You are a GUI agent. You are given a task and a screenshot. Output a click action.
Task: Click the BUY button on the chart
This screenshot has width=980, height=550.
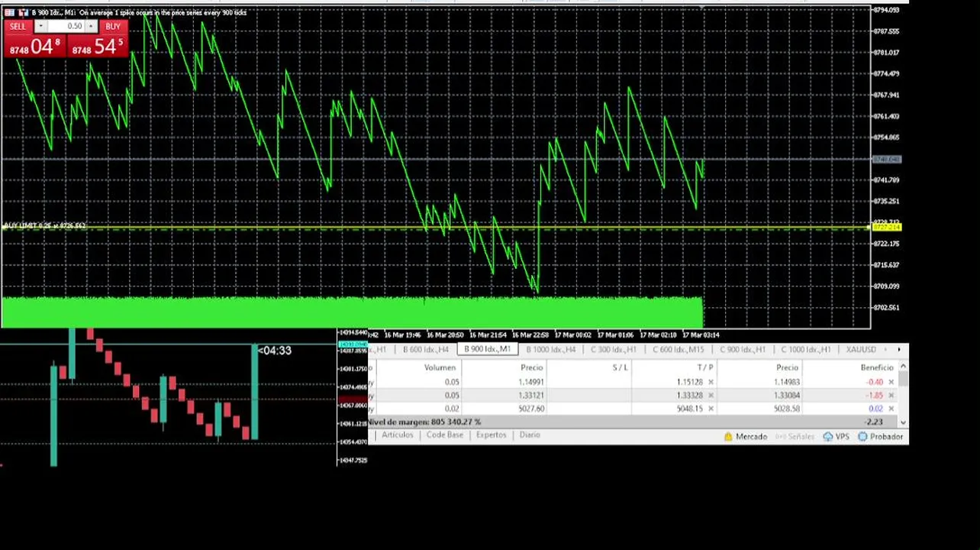(x=113, y=27)
